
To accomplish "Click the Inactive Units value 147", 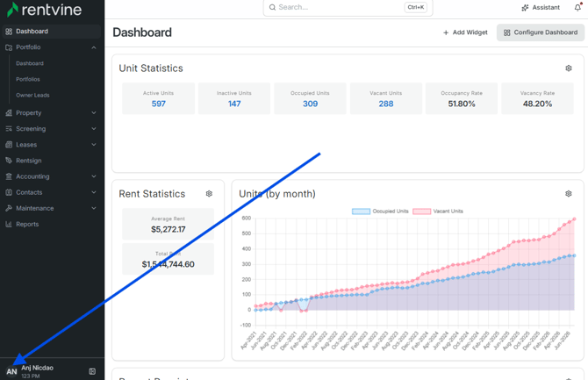I will coord(234,104).
